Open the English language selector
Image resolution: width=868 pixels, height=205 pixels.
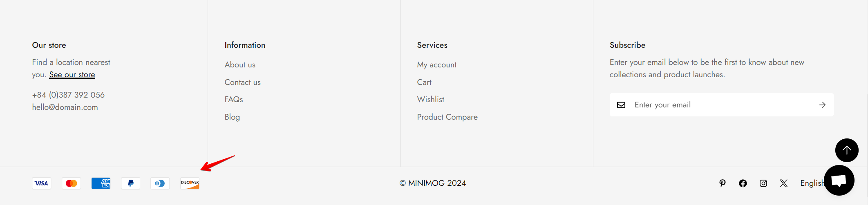point(812,183)
